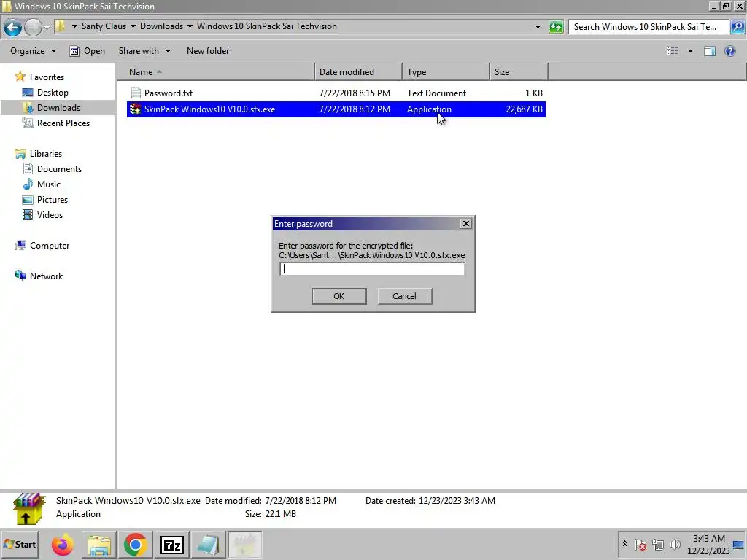Sort by the Size column header
747x560 pixels.
tap(519, 72)
